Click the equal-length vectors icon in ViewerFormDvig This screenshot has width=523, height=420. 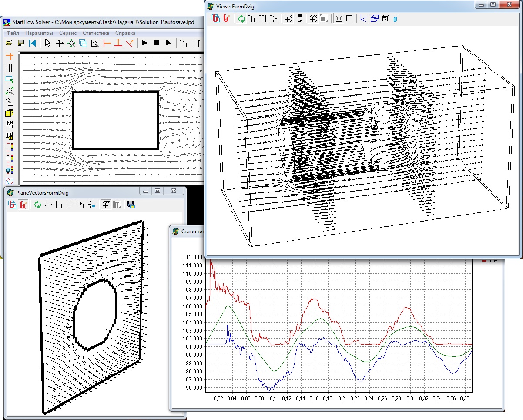pyautogui.click(x=263, y=18)
